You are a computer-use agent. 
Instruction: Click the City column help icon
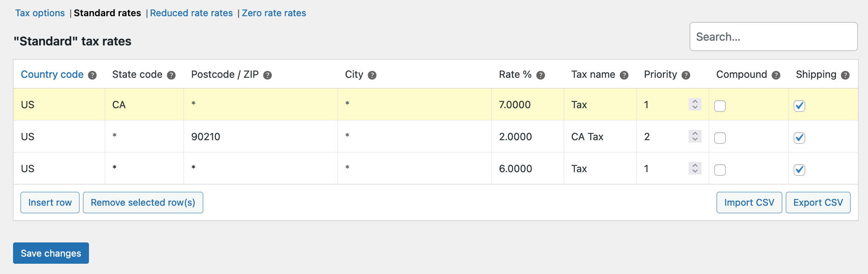tap(372, 75)
